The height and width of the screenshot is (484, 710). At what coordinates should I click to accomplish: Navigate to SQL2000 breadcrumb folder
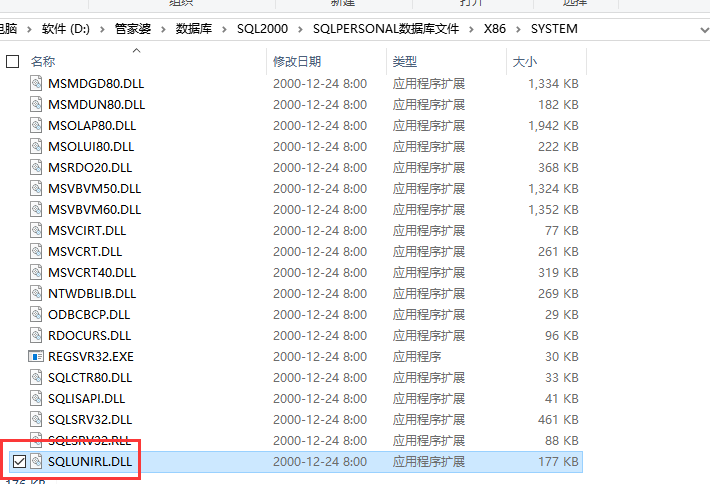(262, 29)
